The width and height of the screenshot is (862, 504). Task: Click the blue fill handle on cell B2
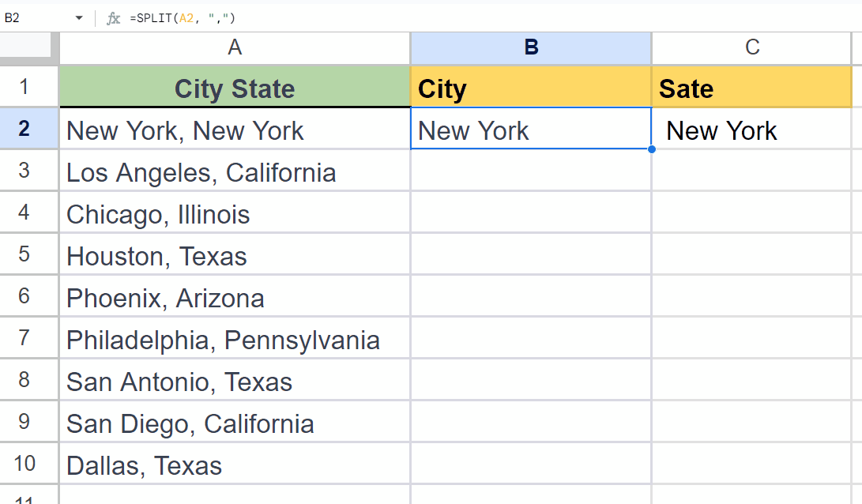pos(651,149)
